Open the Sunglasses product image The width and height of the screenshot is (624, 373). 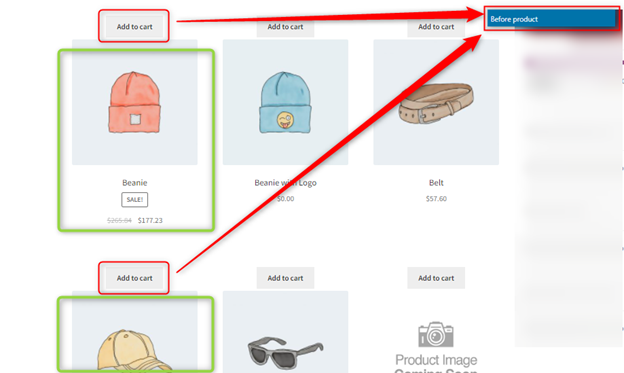coord(285,332)
